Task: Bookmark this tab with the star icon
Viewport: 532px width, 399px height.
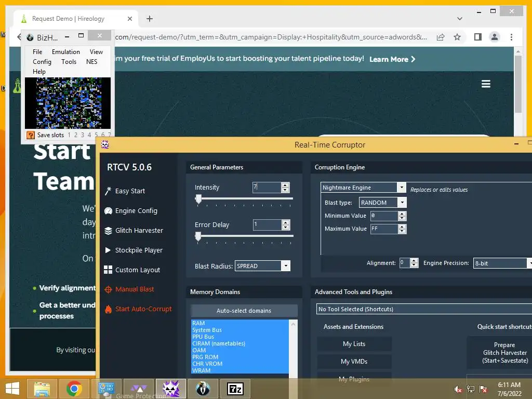Action: click(457, 37)
